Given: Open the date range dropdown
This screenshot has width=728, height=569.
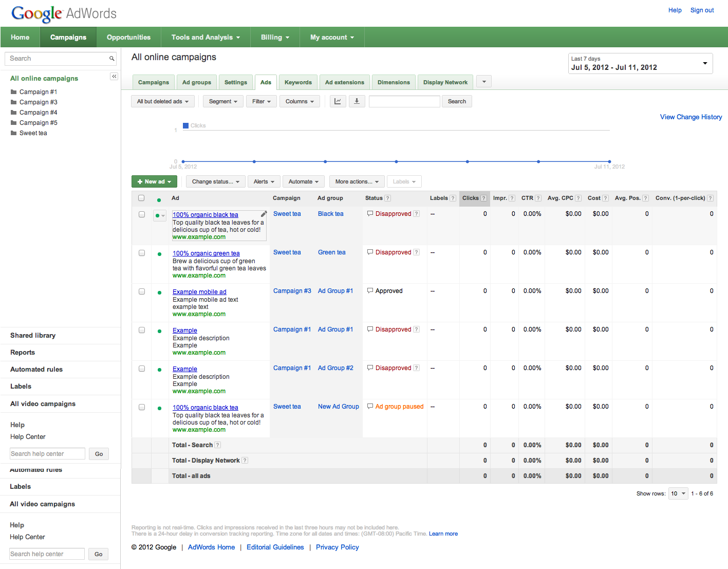Looking at the screenshot, I should click(x=640, y=63).
